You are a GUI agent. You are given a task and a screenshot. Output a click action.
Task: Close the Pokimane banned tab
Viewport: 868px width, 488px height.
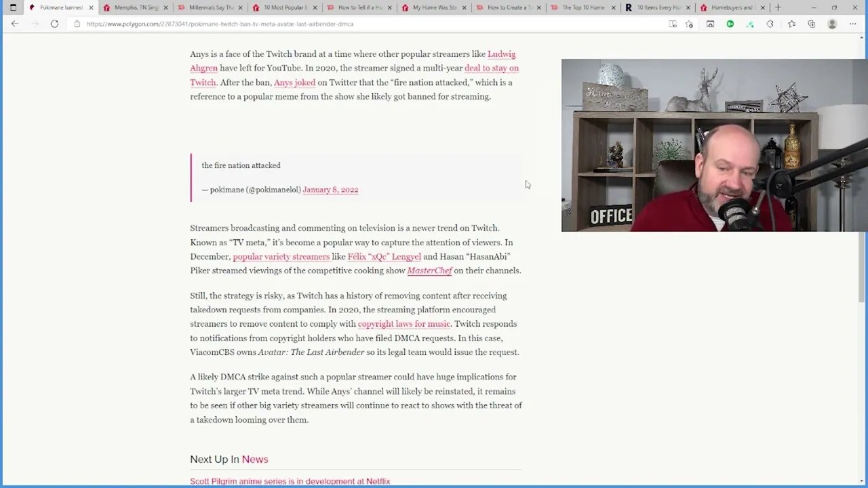pos(91,7)
